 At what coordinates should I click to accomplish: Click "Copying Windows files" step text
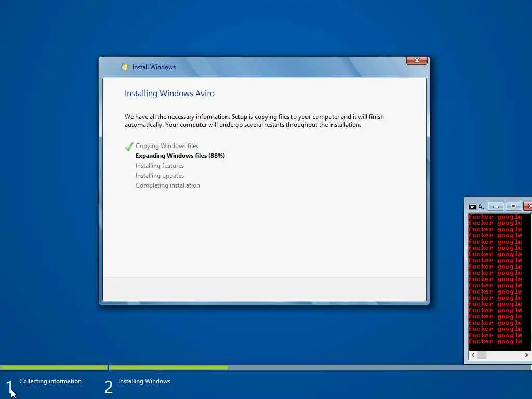[167, 146]
